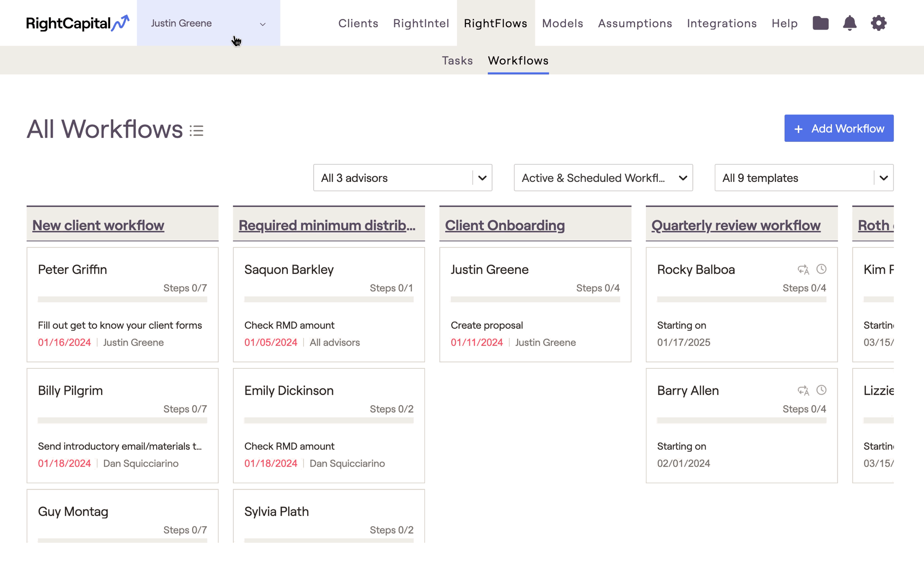Click the 01/16/2024 due date
This screenshot has width=924, height=565.
click(x=64, y=343)
